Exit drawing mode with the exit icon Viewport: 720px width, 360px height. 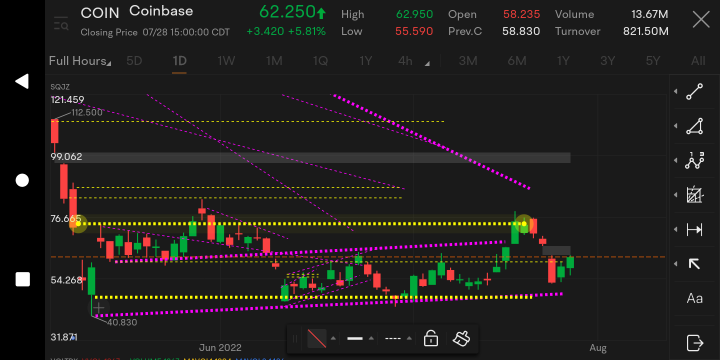[x=694, y=343]
